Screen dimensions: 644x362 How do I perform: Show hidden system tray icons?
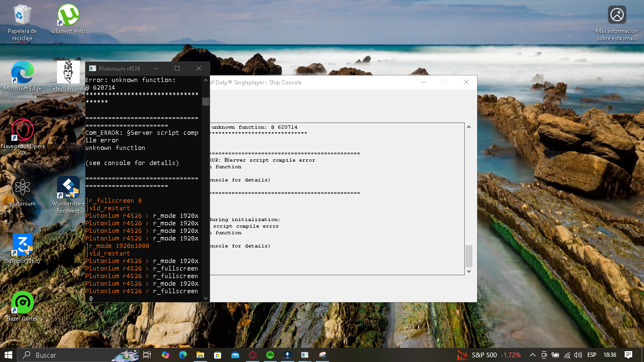[533, 355]
